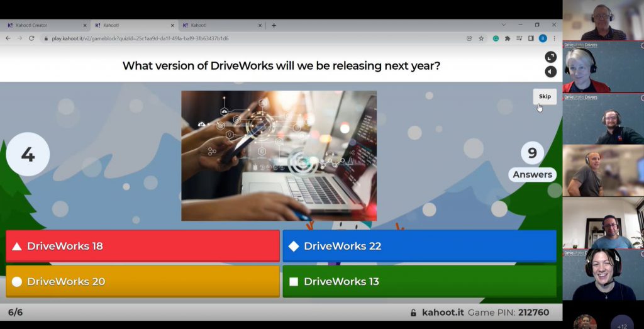Image resolution: width=644 pixels, height=329 pixels.
Task: Choose the yellow DriveWorks 20 answer
Action: click(143, 281)
